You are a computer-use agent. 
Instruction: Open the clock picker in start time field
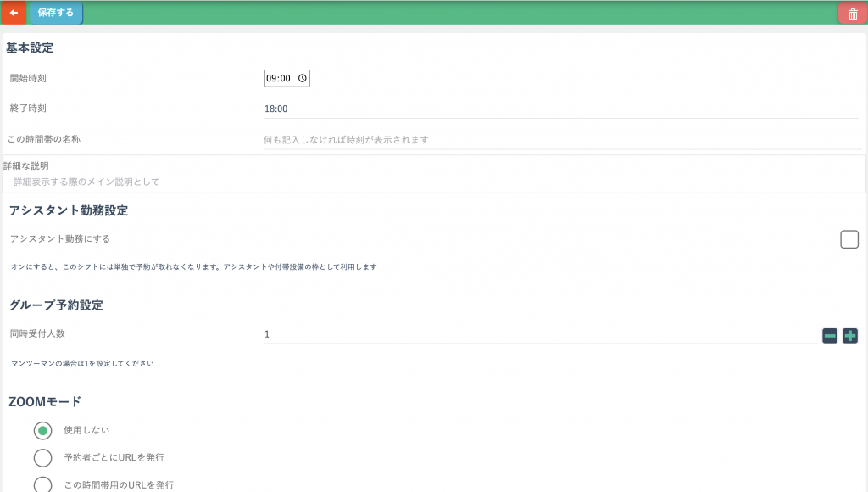[x=302, y=78]
